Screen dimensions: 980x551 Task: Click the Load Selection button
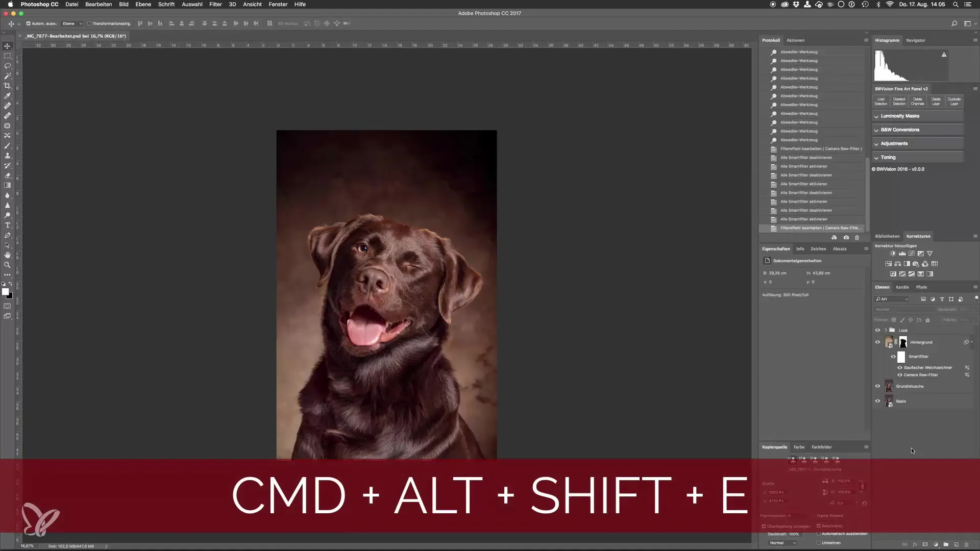[x=881, y=102]
